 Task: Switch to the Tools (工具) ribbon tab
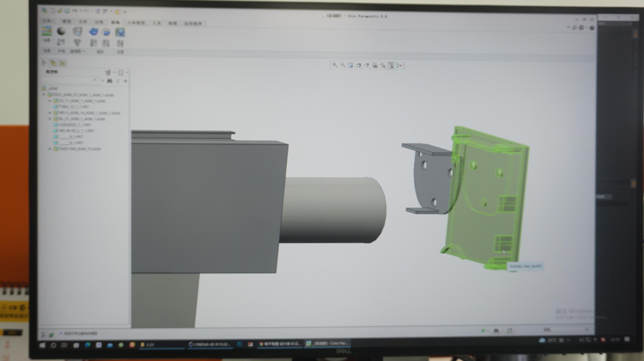click(x=156, y=23)
